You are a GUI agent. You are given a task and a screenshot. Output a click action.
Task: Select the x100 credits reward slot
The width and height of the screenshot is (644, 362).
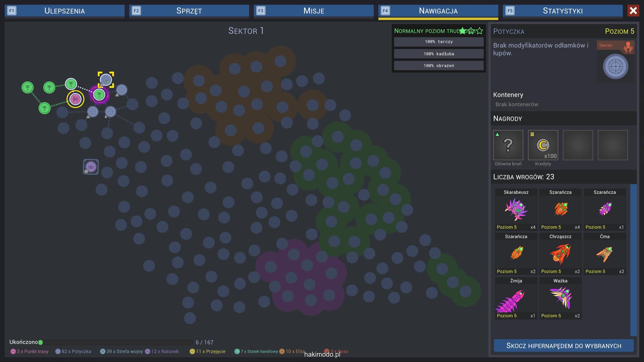click(x=543, y=145)
